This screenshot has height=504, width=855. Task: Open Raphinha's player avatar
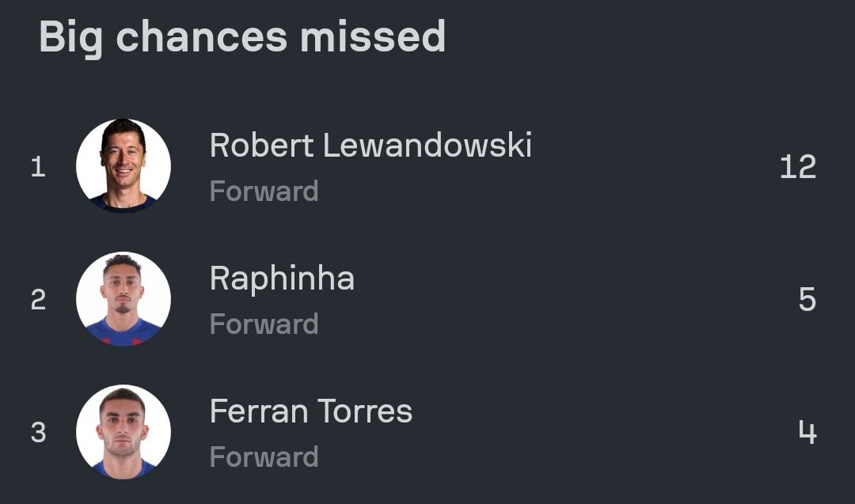123,299
